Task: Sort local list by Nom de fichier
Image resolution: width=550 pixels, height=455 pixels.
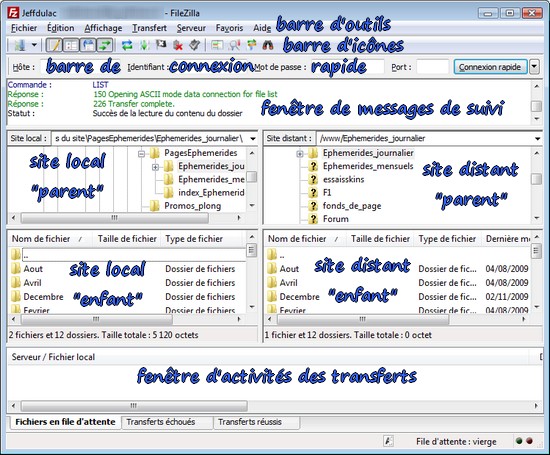Action: 50,239
